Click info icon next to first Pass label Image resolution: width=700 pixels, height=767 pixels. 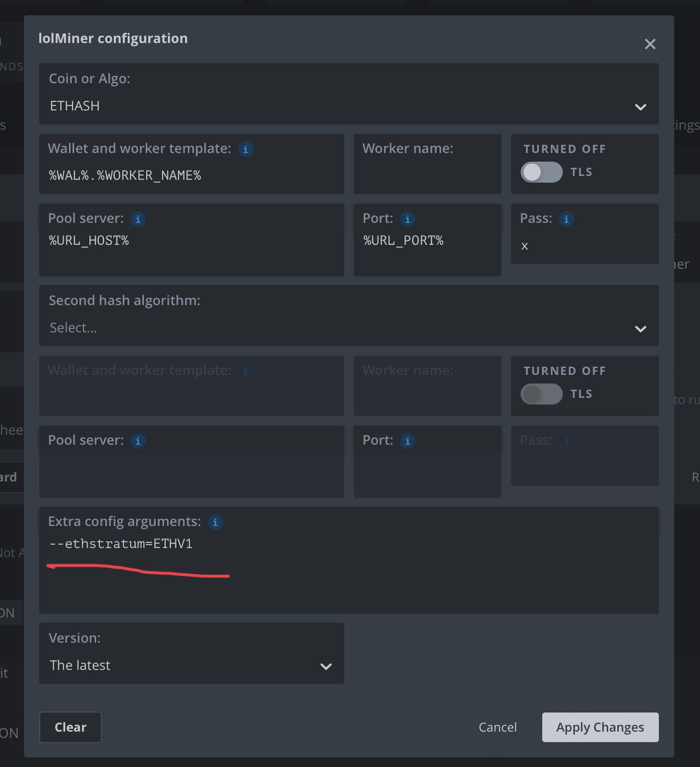pos(566,219)
